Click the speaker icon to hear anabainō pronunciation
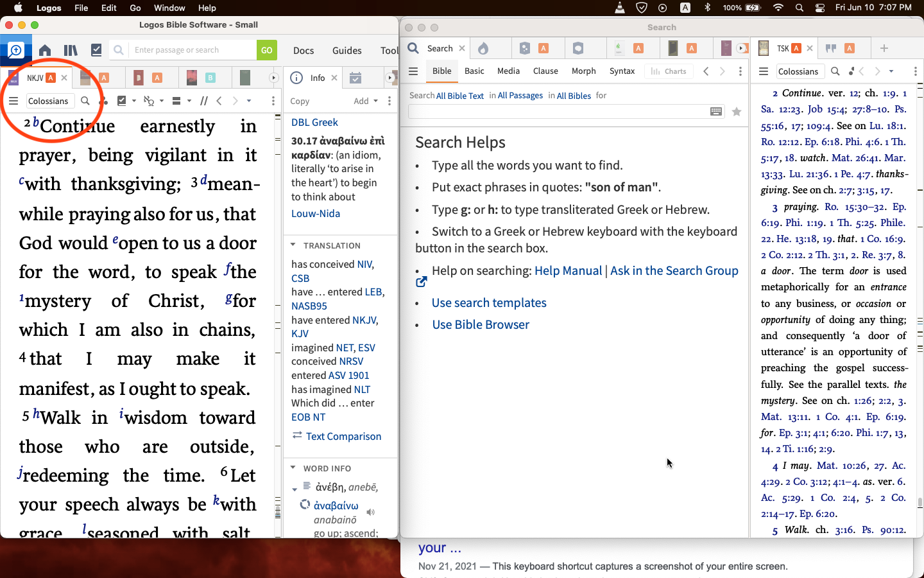This screenshot has width=924, height=578. tap(370, 512)
